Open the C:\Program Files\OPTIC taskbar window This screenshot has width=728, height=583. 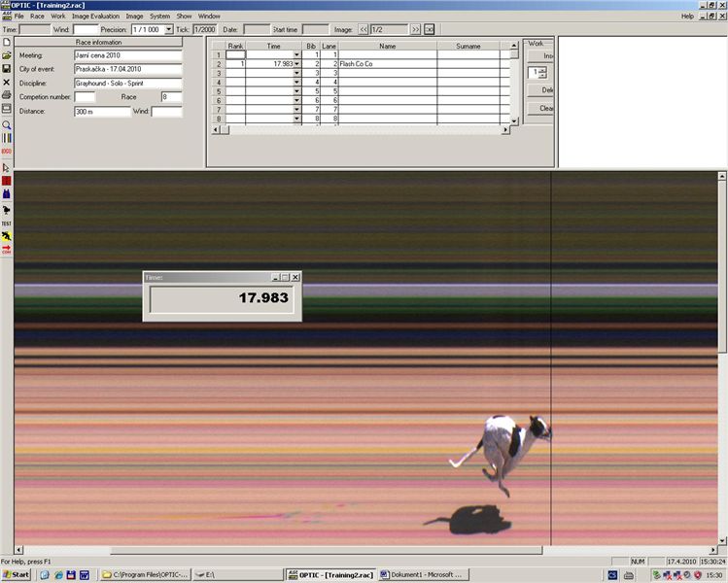(x=146, y=574)
